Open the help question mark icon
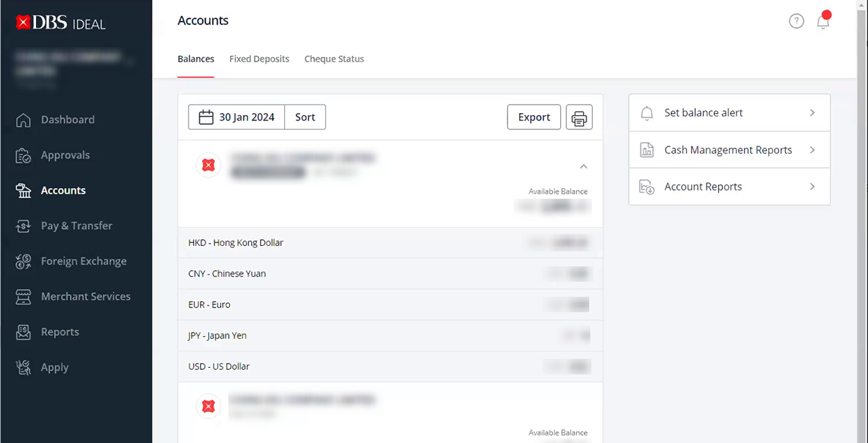 796,22
